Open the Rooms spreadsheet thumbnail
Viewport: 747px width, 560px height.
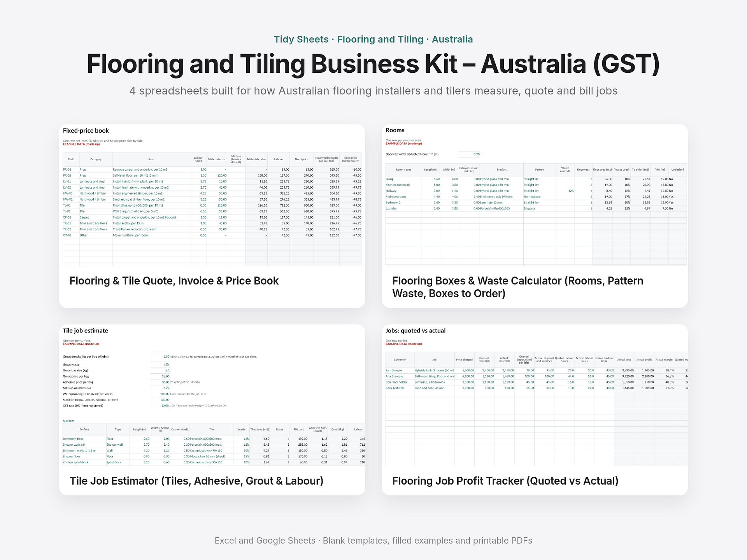(x=535, y=195)
